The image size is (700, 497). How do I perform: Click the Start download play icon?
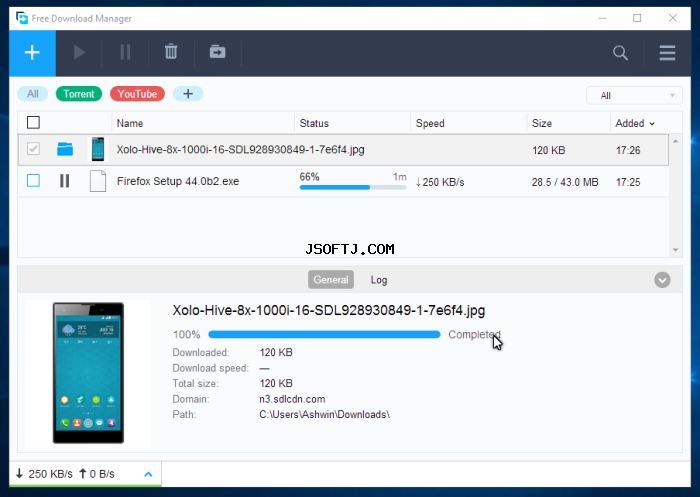click(79, 53)
